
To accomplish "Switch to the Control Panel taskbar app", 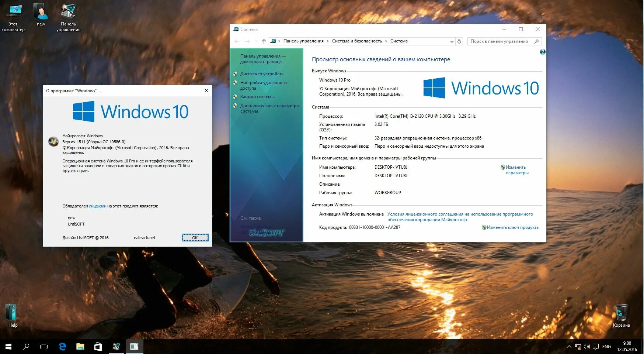I will tap(116, 347).
